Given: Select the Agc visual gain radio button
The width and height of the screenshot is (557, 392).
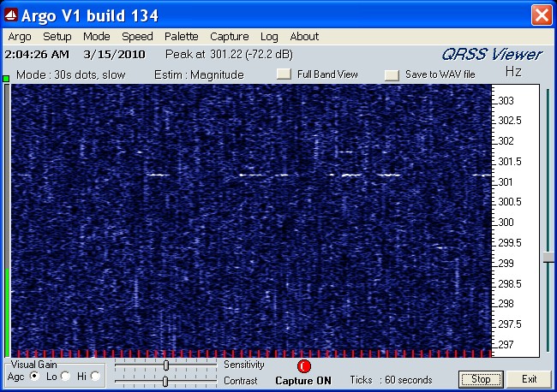Looking at the screenshot, I should 34,376.
